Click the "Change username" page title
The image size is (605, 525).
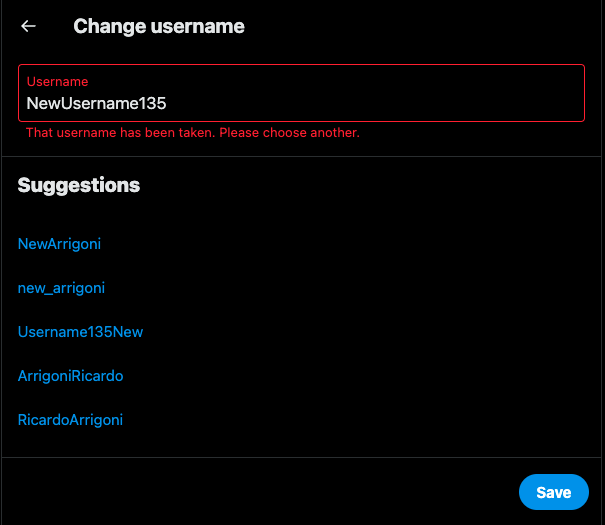click(158, 27)
